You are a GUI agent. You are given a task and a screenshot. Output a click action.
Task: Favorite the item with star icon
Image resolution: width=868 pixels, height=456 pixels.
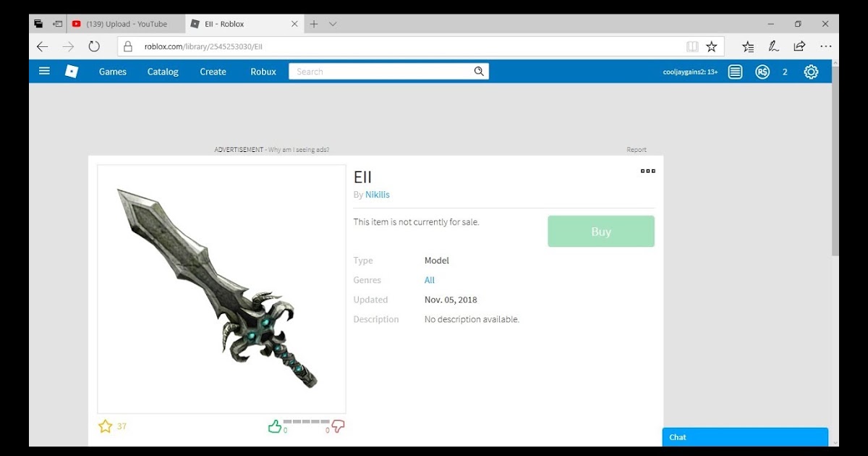tap(106, 426)
